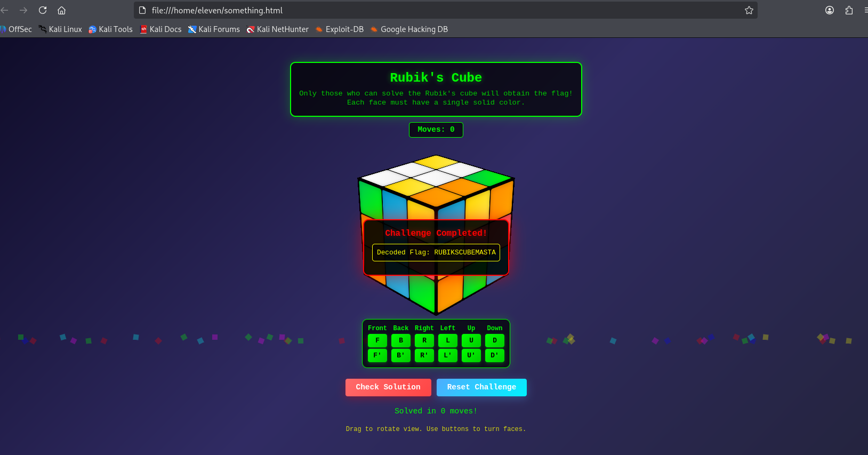This screenshot has height=455, width=868.
Task: Open the Google Hacking DB bookmark
Action: [409, 29]
